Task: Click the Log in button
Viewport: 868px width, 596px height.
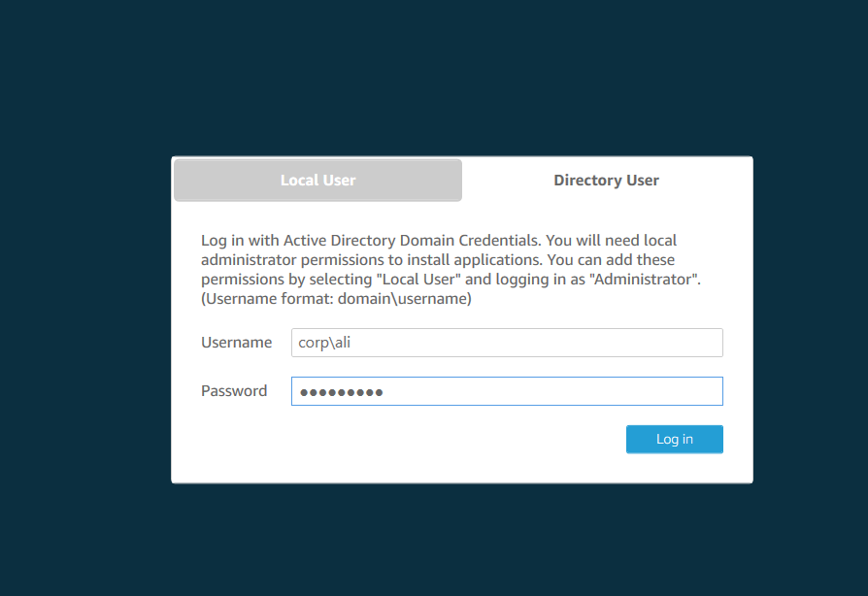Action: point(674,439)
